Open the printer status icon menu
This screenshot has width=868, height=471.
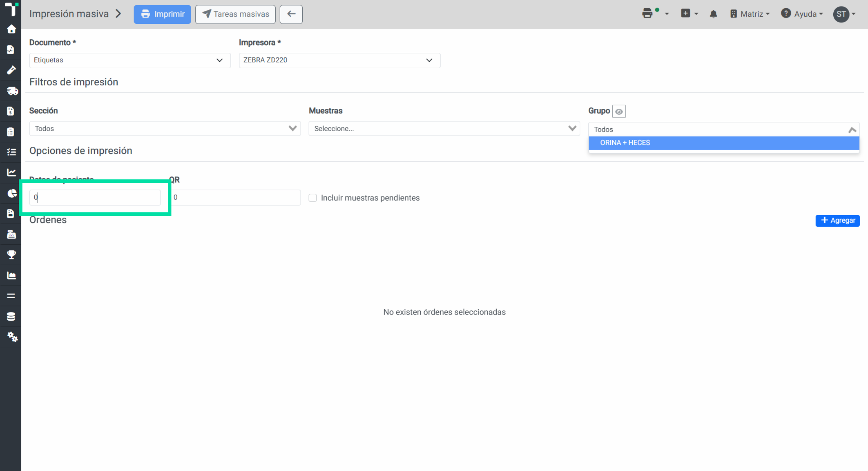(655, 14)
